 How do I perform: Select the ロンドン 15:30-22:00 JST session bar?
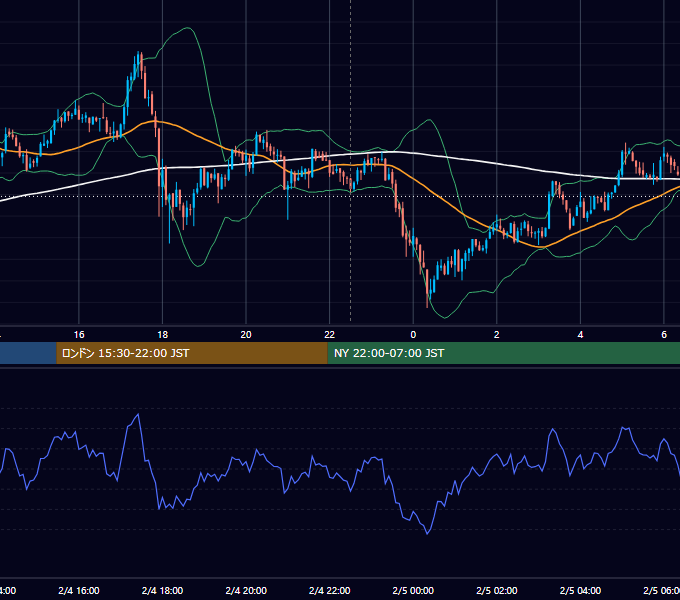coord(192,353)
